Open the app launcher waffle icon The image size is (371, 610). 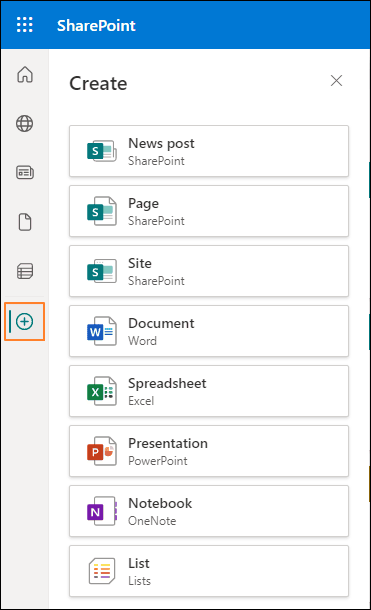point(24,25)
